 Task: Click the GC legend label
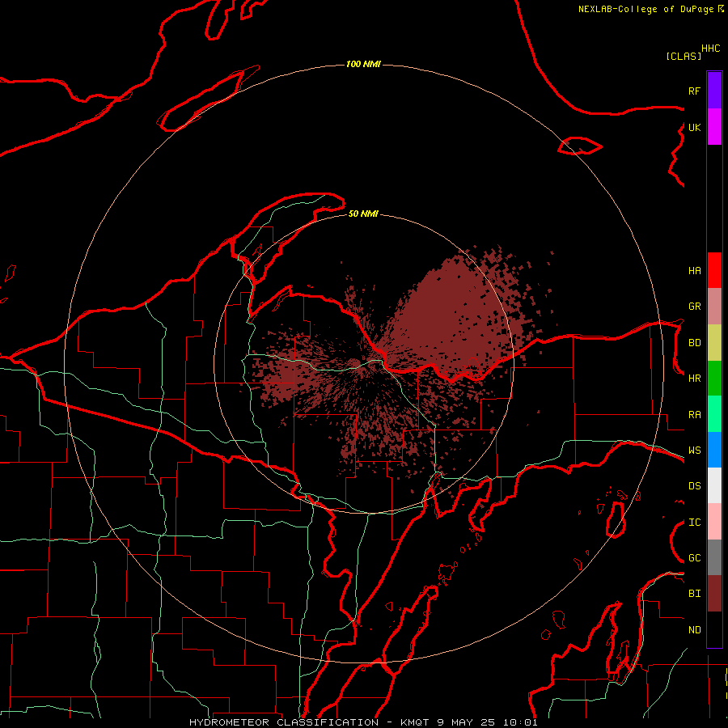tap(694, 558)
